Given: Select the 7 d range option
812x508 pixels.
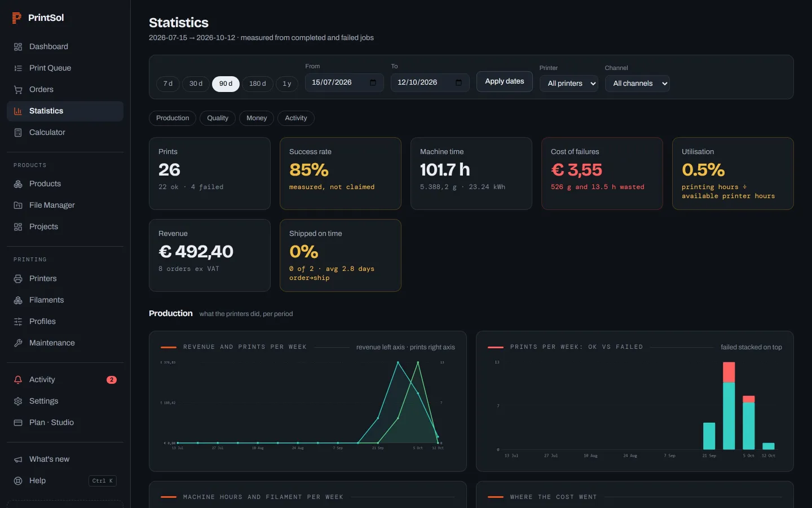Looking at the screenshot, I should pyautogui.click(x=168, y=84).
